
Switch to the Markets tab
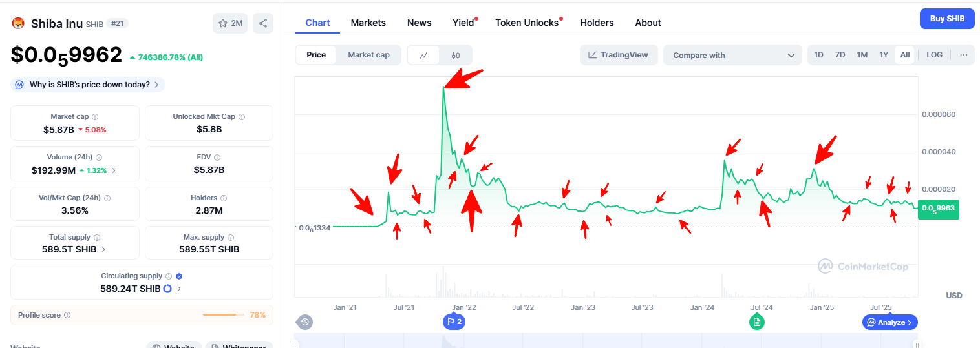point(368,23)
